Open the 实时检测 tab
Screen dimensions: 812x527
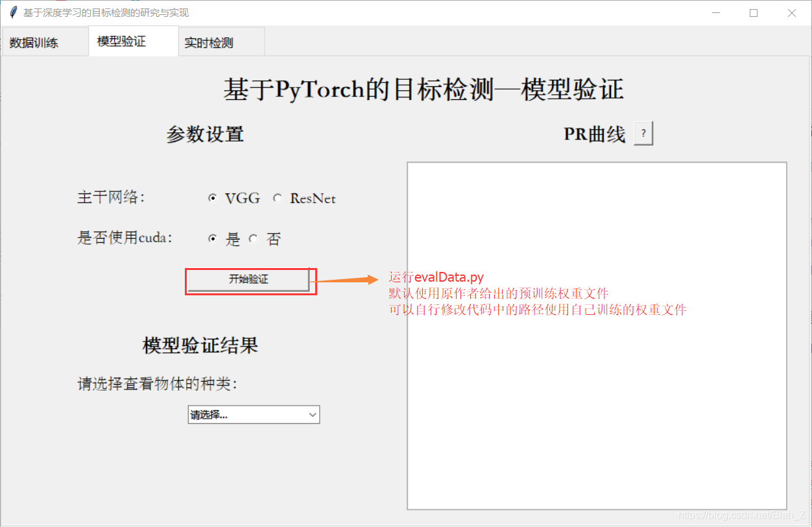pyautogui.click(x=221, y=43)
